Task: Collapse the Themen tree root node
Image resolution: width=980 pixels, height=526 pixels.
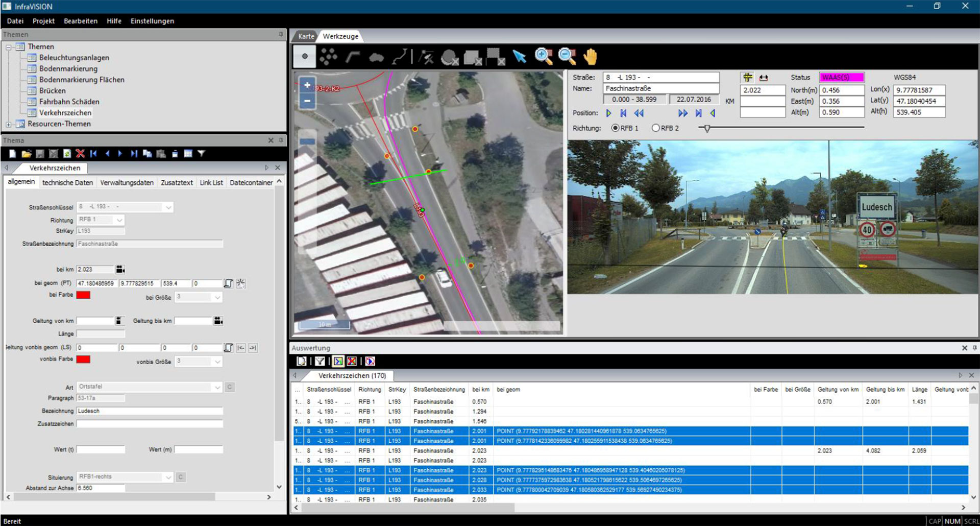Action: 9,47
